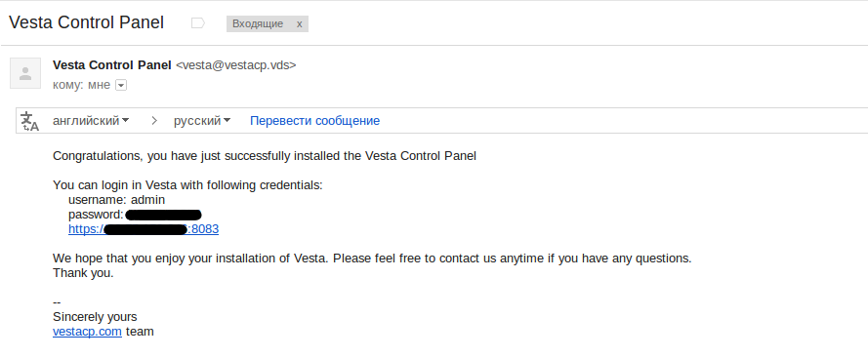This screenshot has width=868, height=358.
Task: Open the Входящие label chip
Action: (x=258, y=23)
